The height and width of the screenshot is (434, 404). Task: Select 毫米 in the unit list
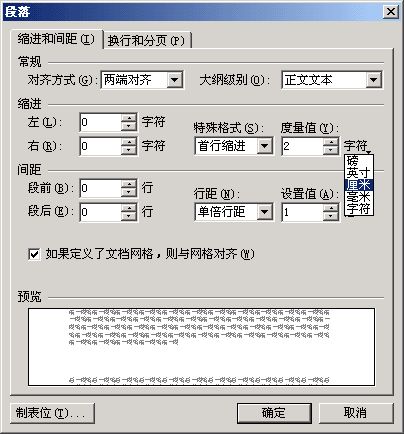point(359,197)
